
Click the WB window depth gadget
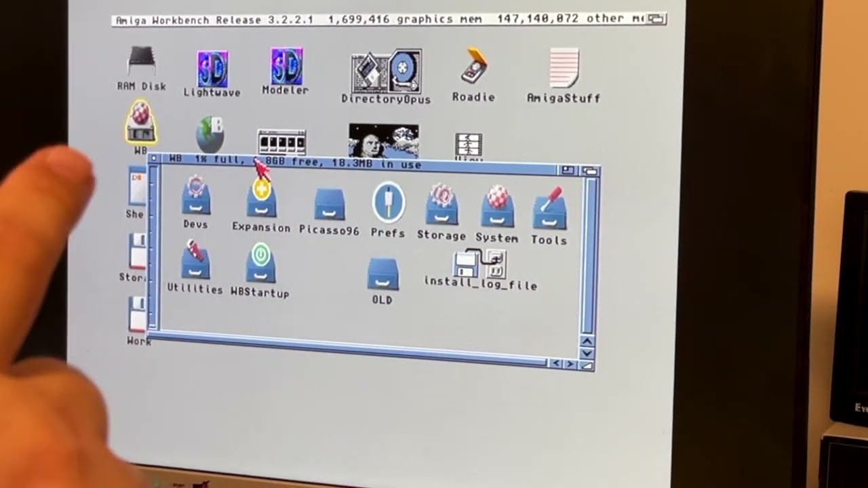pyautogui.click(x=590, y=171)
